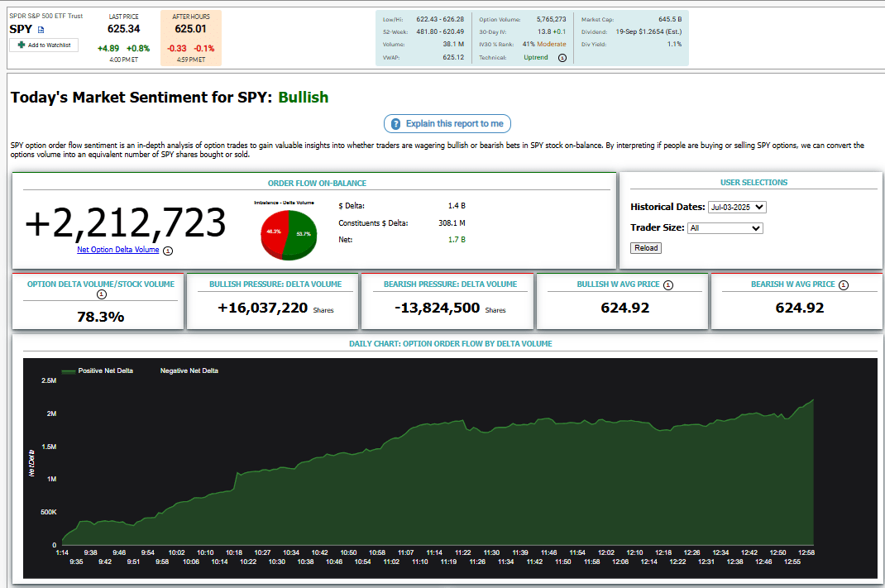This screenshot has height=588, width=885.
Task: Click the +16,037,220 bullish pressure value
Action: tap(263, 308)
